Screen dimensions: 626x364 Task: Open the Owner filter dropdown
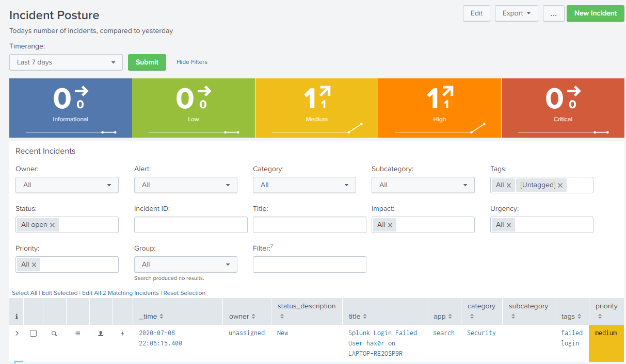[x=67, y=185]
